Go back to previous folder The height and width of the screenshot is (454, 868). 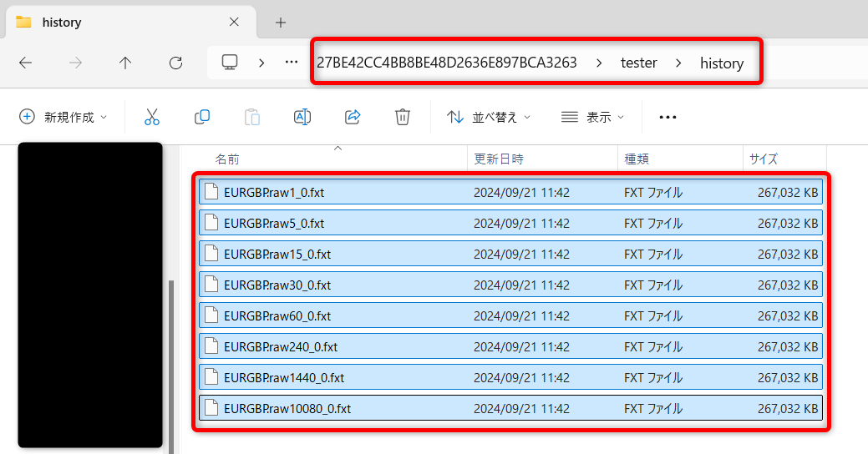click(25, 63)
